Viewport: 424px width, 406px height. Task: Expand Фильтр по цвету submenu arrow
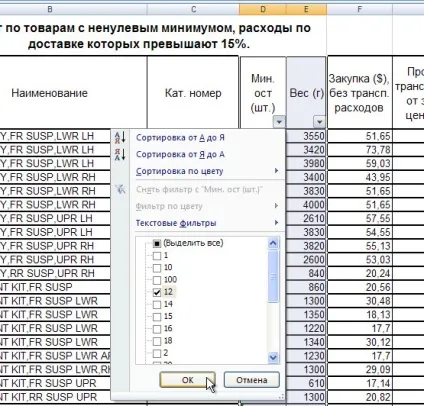coord(276,206)
